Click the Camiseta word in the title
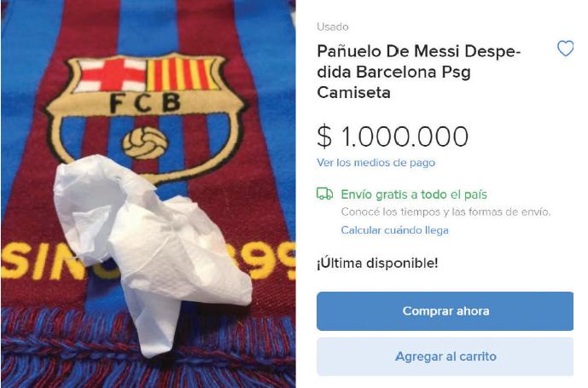This screenshot has width=588, height=388. point(353,93)
